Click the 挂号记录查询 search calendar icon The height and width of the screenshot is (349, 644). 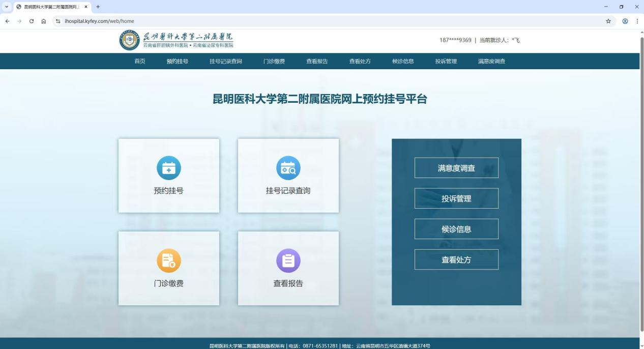click(288, 168)
